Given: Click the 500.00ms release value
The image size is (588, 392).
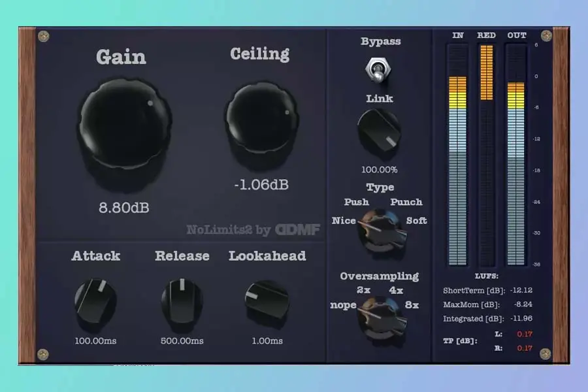Looking at the screenshot, I should click(x=182, y=341).
